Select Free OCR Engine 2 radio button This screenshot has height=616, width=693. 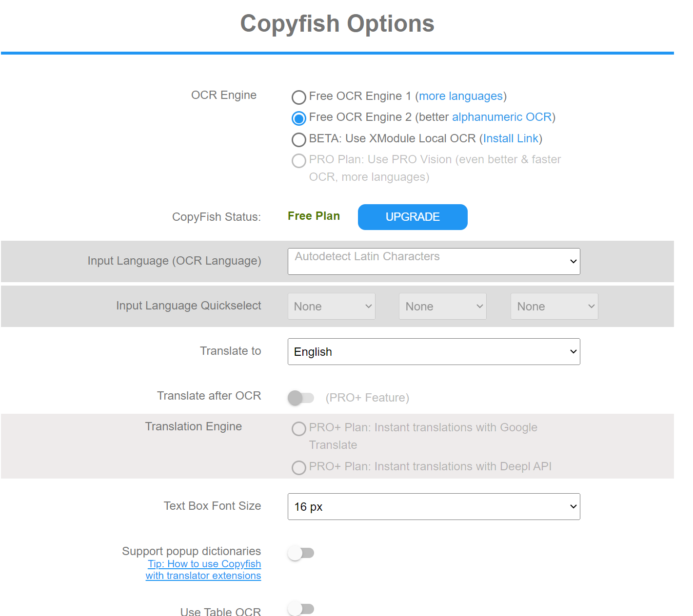(x=299, y=118)
